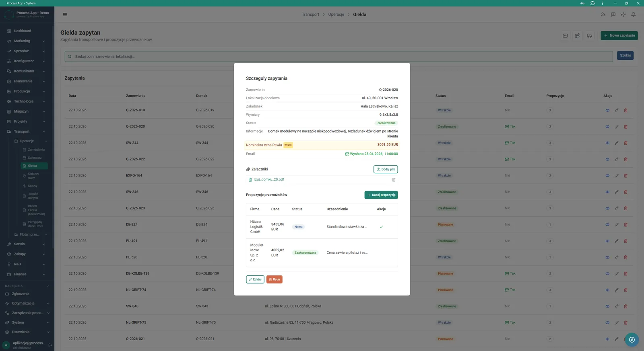Open the title bar three-dot menu

point(603,3)
